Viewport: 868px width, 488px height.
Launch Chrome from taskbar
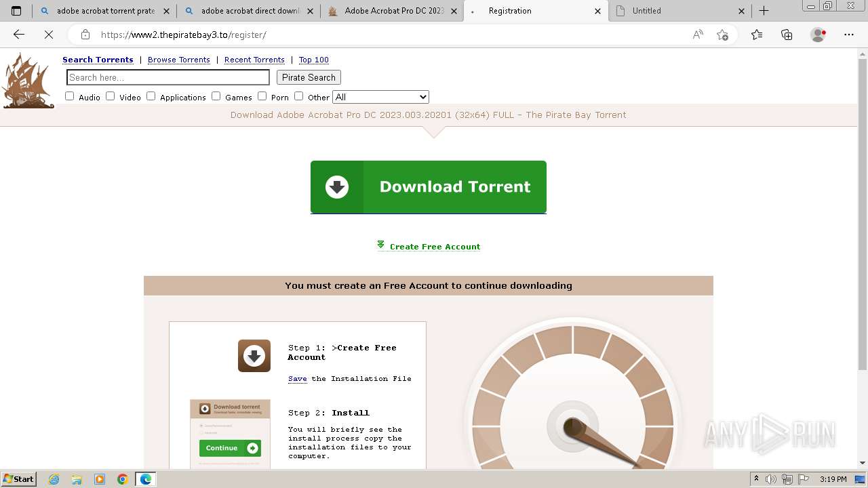[x=123, y=479]
